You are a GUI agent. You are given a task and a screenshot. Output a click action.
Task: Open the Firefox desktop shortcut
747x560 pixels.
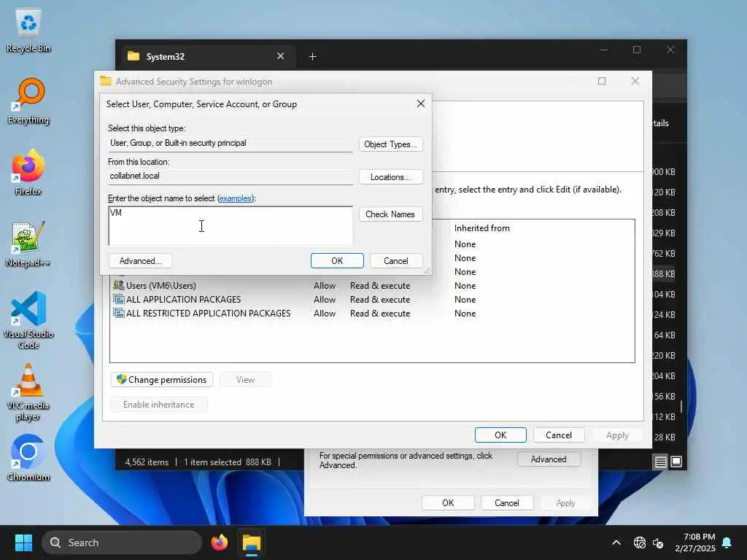[x=28, y=172]
